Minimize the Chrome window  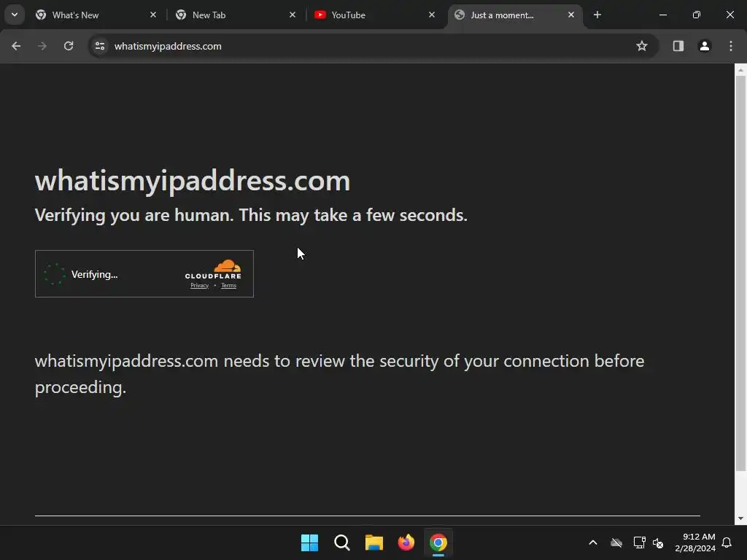point(662,15)
